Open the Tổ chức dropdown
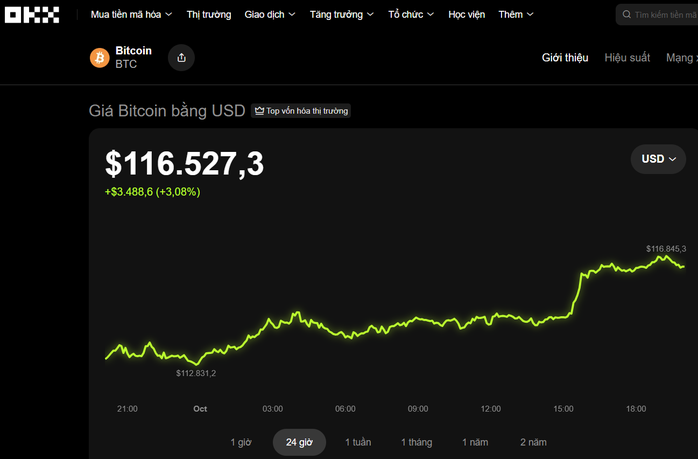Image resolution: width=698 pixels, height=459 pixels. (411, 15)
